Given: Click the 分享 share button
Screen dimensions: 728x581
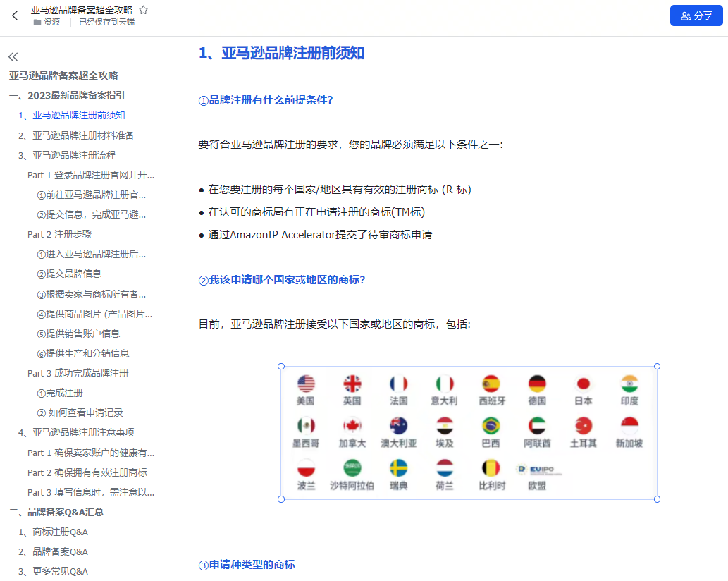Looking at the screenshot, I should click(696, 16).
